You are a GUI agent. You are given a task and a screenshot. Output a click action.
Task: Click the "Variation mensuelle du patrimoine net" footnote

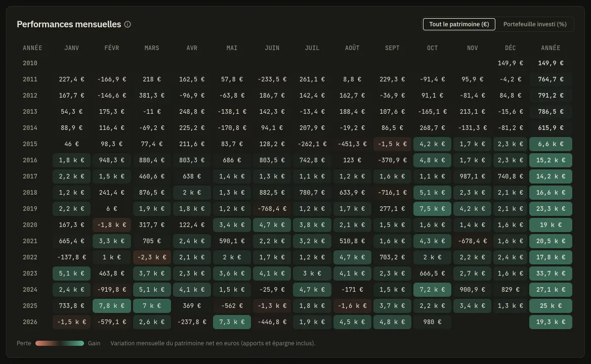[x=213, y=343]
